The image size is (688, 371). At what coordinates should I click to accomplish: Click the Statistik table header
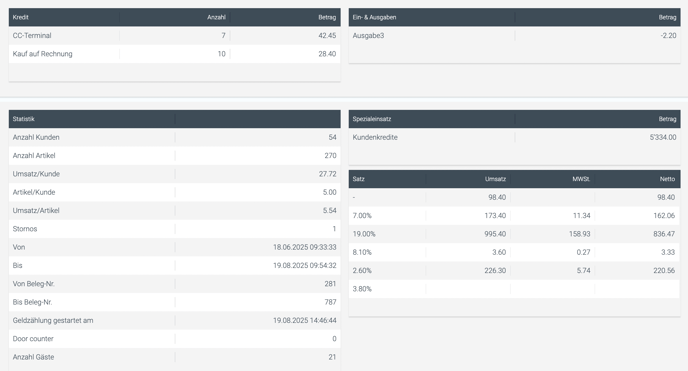coord(24,119)
